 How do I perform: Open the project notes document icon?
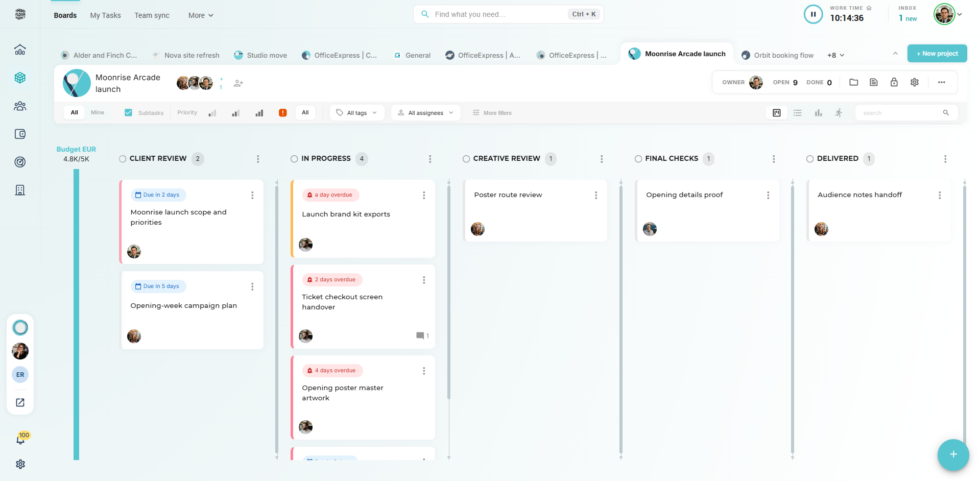tap(874, 82)
